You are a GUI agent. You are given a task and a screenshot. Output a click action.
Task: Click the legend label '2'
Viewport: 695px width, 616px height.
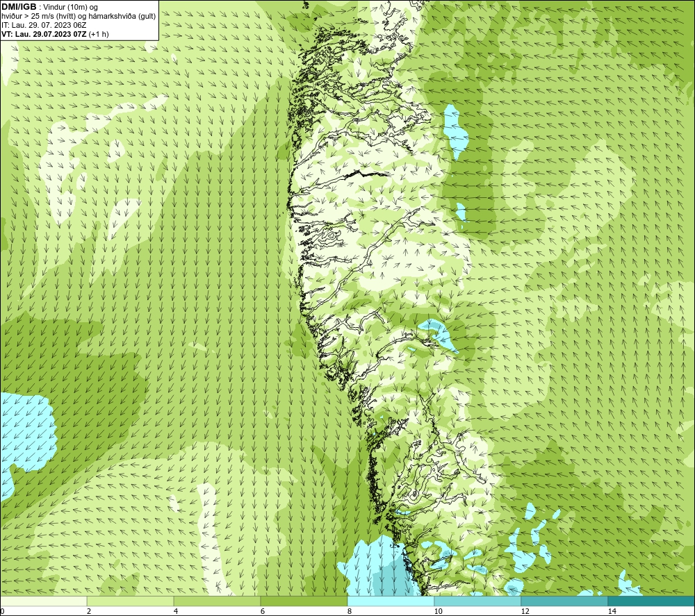coord(89,611)
